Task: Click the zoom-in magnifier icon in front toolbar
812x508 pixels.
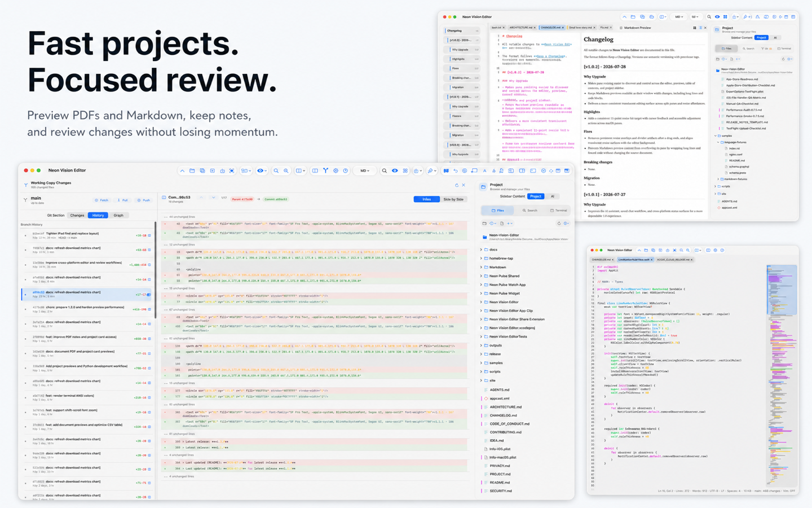Action: coord(286,170)
